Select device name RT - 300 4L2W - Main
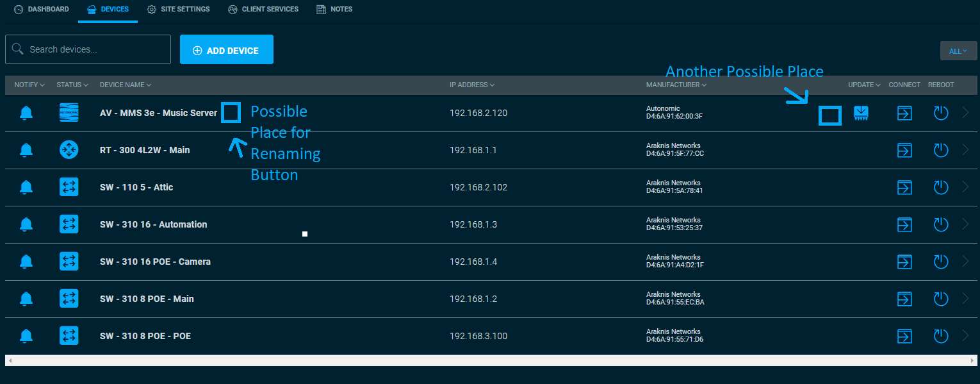 click(x=145, y=150)
